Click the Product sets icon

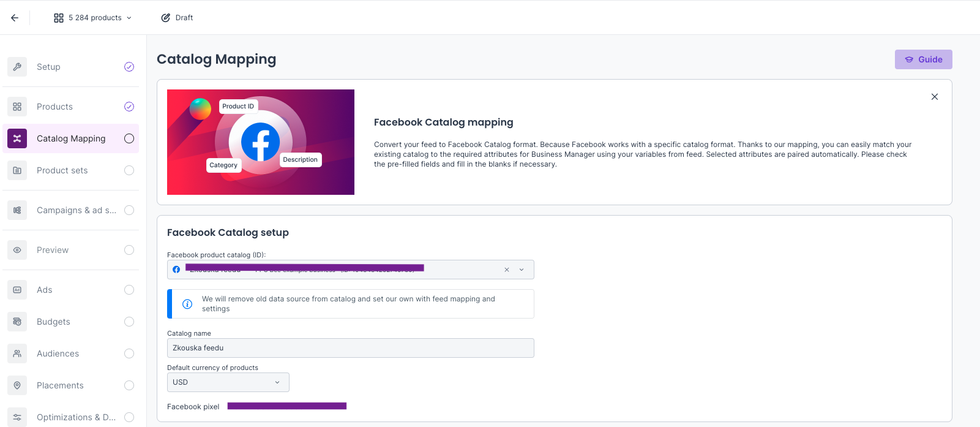pos(17,170)
